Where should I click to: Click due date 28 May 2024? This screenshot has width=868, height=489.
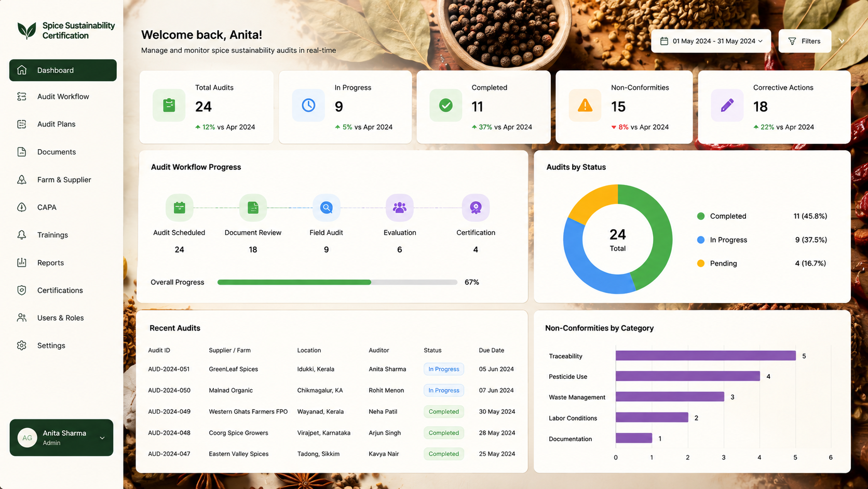(497, 433)
